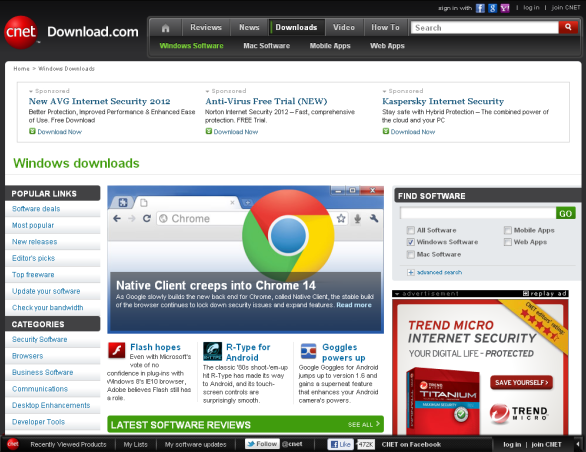
Task: Click the small CNET logo in bottom bar
Action: point(13,444)
